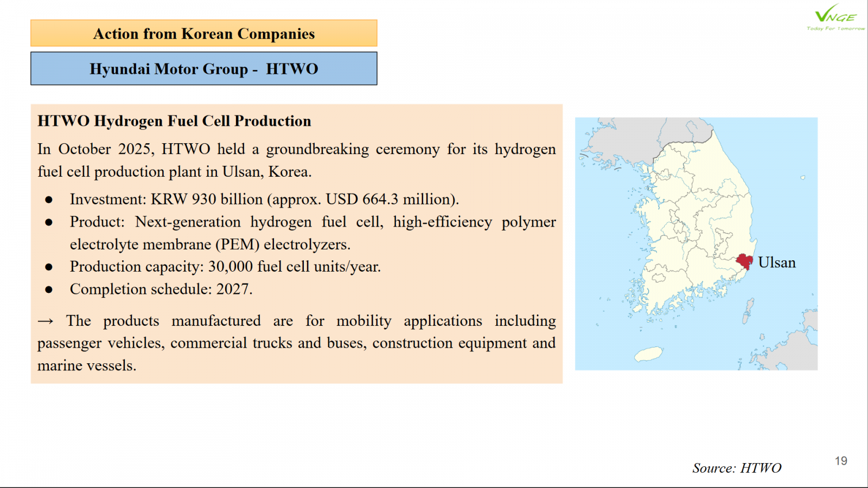Select the 'Hyundai Motor Group - HTWO' blue banner
The width and height of the screenshot is (868, 488).
(203, 69)
